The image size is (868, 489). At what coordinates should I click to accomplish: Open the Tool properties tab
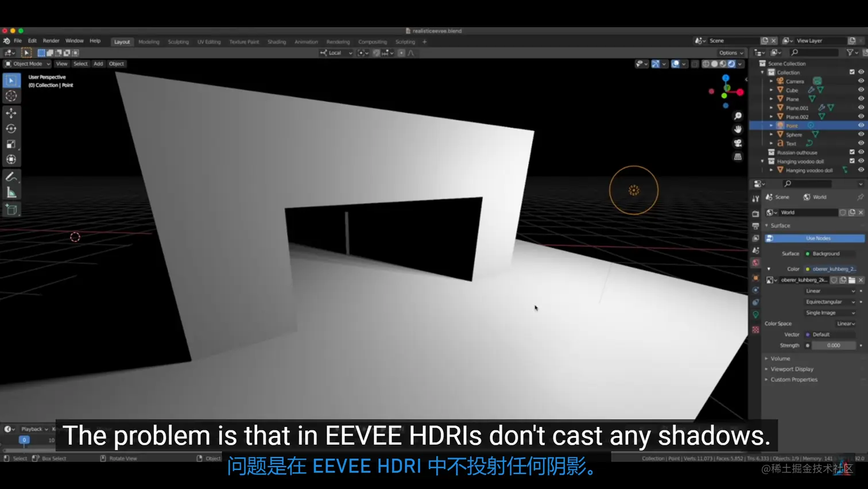(x=755, y=198)
